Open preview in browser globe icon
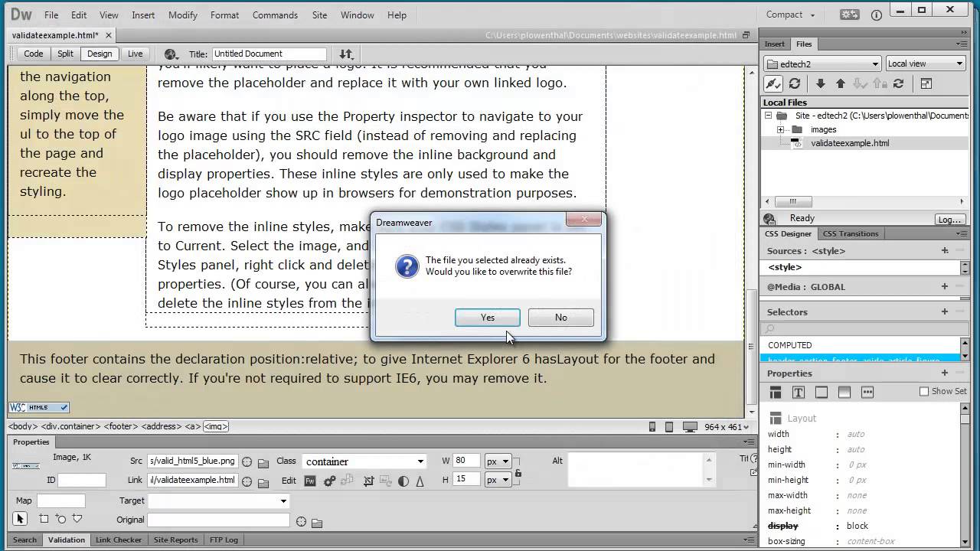 (x=171, y=54)
